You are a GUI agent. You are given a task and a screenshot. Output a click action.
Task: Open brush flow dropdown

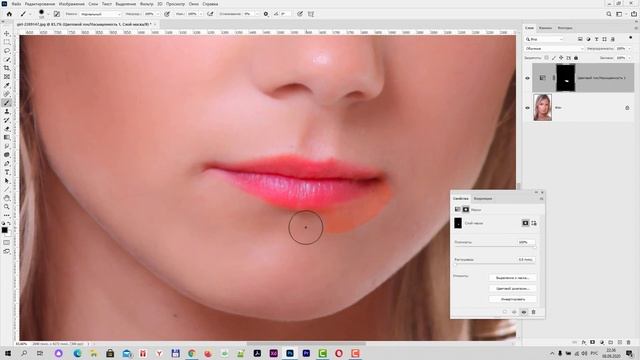click(201, 14)
